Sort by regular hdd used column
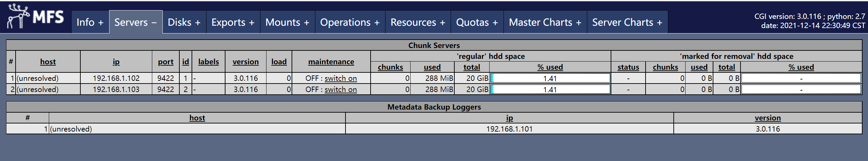This screenshot has height=161, width=868. 432,67
